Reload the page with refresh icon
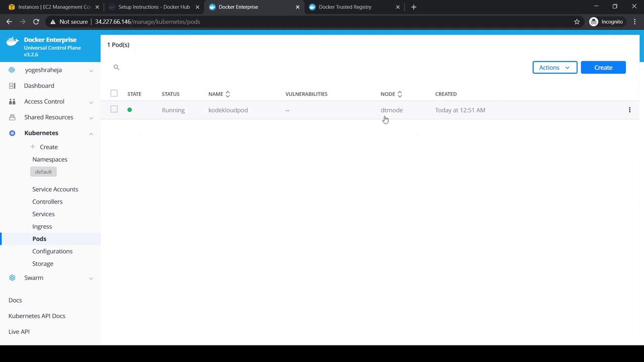 36,22
